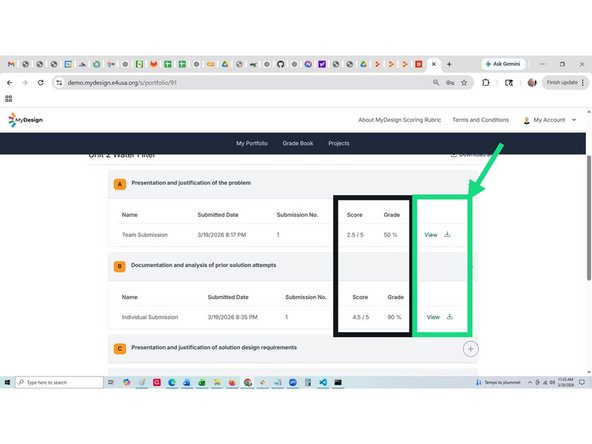Click the MyDesign logo
Viewport: 592px width, 444px height.
tap(25, 120)
